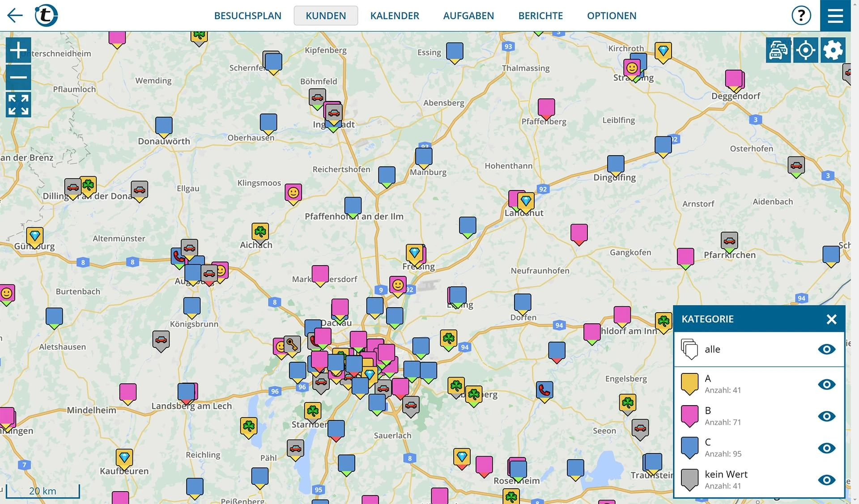Click the gray car marker near Aletshausen
The height and width of the screenshot is (504, 859).
tap(161, 341)
